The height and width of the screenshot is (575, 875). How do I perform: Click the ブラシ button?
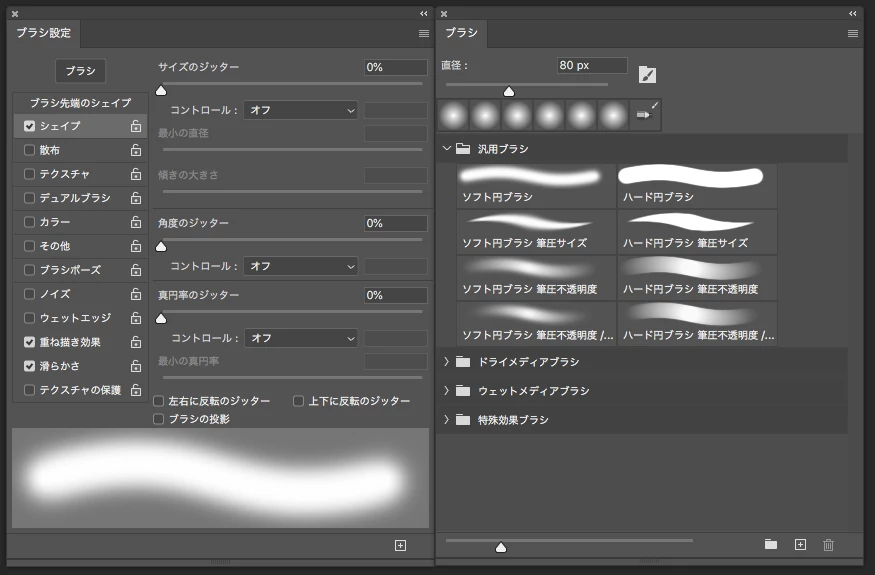click(80, 71)
